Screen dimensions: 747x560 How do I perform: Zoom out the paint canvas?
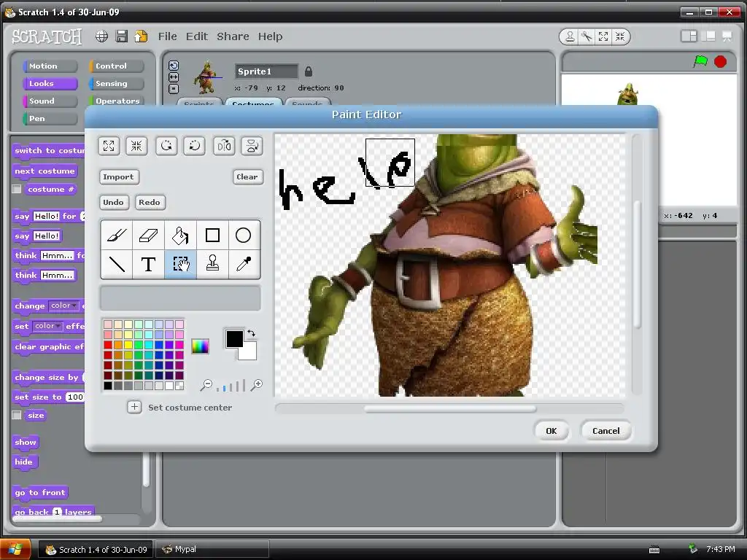click(x=206, y=385)
